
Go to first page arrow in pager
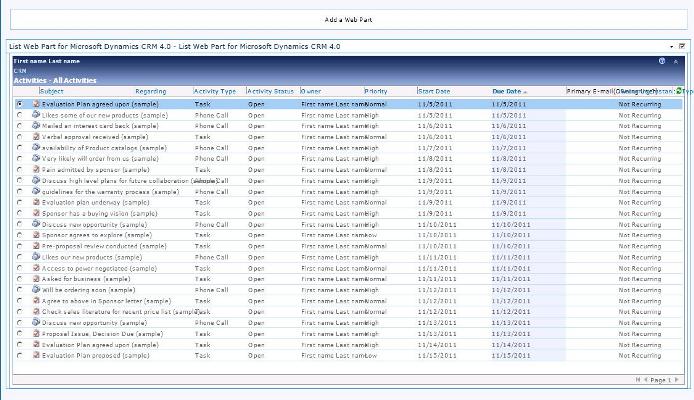637,380
